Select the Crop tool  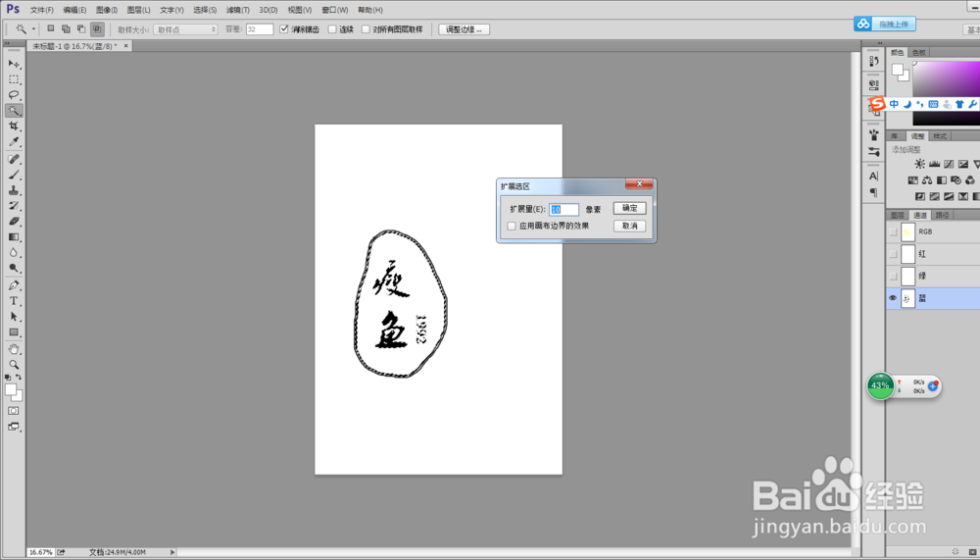coord(14,127)
